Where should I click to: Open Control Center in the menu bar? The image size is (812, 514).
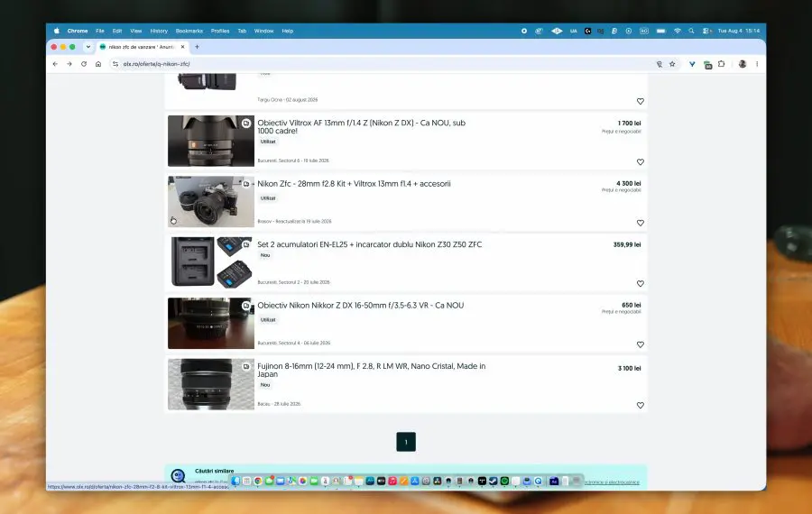coord(706,31)
